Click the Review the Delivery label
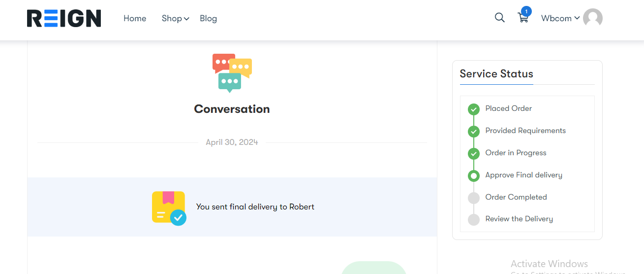The height and width of the screenshot is (274, 644). coord(519,219)
